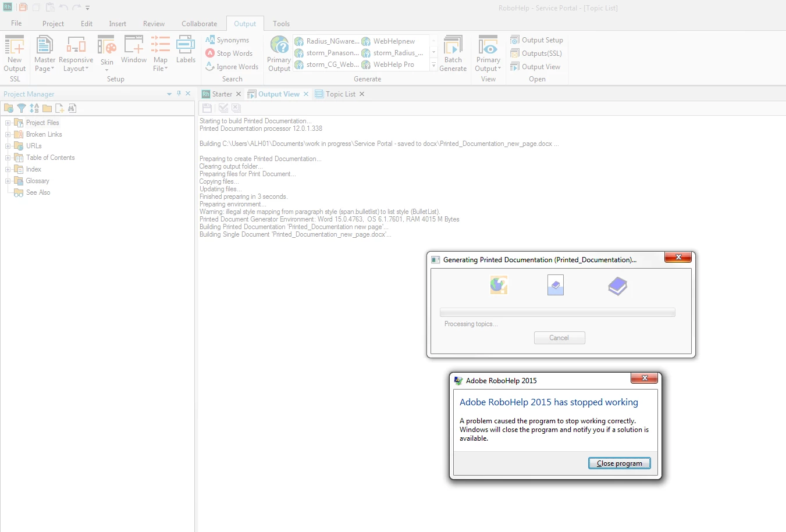Switch to the Edit ribbon tab
The width and height of the screenshot is (786, 532).
[87, 24]
